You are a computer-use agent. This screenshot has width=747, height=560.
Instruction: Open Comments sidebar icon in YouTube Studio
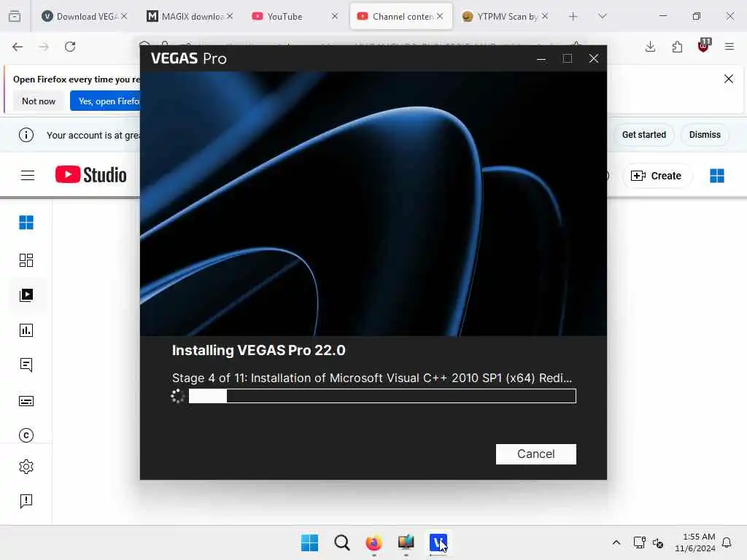coord(26,365)
